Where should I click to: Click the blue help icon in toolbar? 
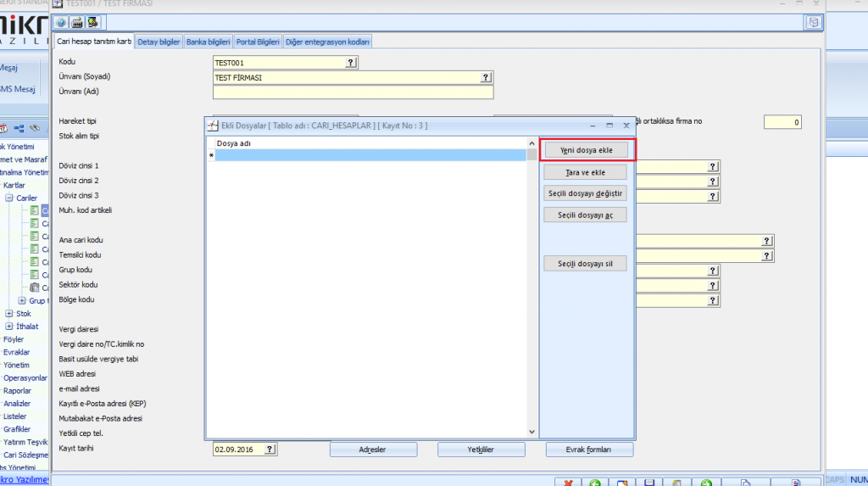(x=61, y=22)
